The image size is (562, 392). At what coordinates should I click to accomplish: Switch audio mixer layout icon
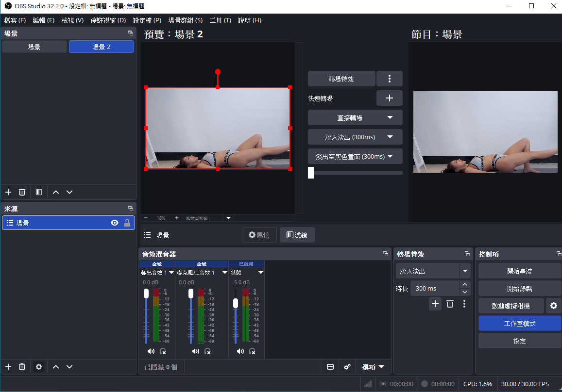(330, 367)
